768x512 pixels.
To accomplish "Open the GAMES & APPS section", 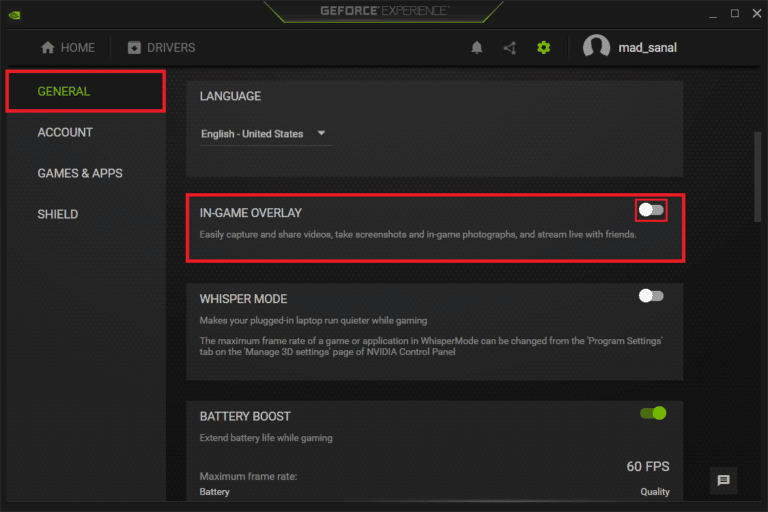I will point(80,173).
